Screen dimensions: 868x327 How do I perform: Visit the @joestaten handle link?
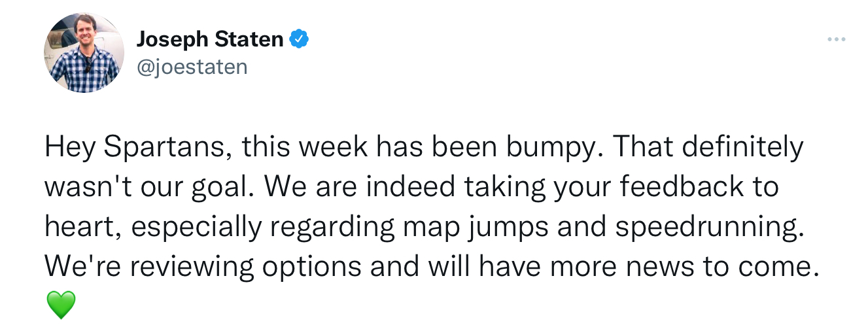tap(192, 66)
